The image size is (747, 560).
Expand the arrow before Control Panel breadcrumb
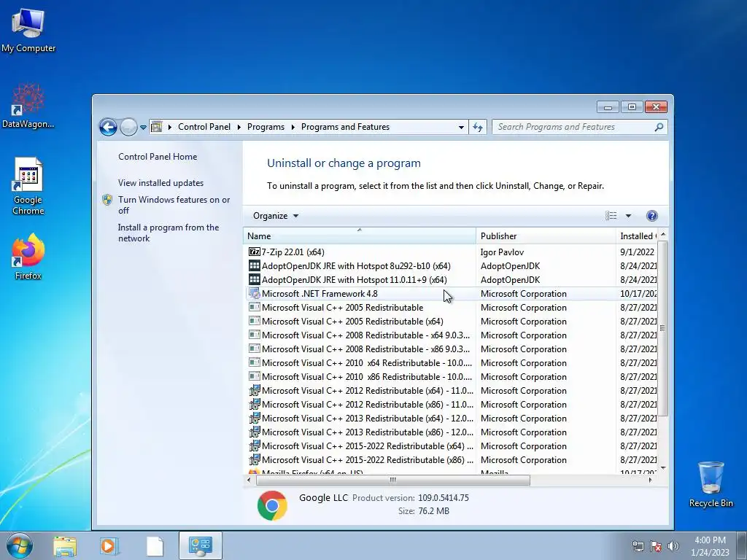click(x=169, y=127)
